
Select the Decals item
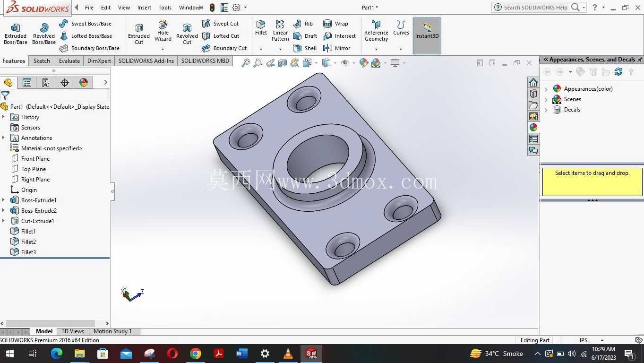click(572, 110)
